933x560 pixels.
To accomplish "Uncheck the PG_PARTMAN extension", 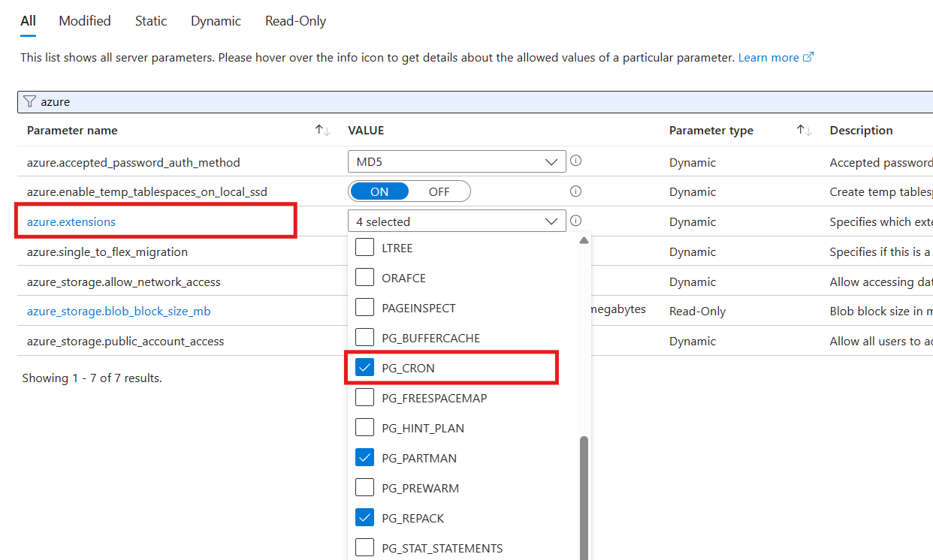I will pyautogui.click(x=364, y=457).
